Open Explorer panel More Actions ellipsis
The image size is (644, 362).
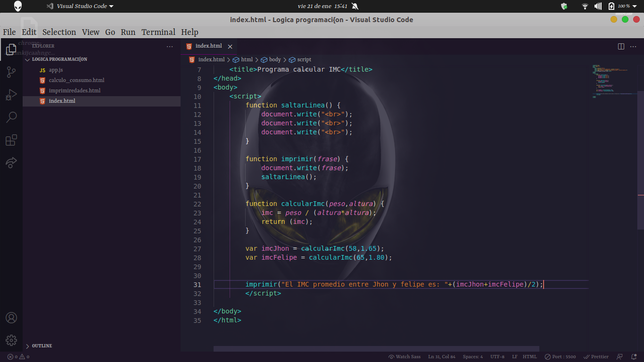pyautogui.click(x=170, y=46)
